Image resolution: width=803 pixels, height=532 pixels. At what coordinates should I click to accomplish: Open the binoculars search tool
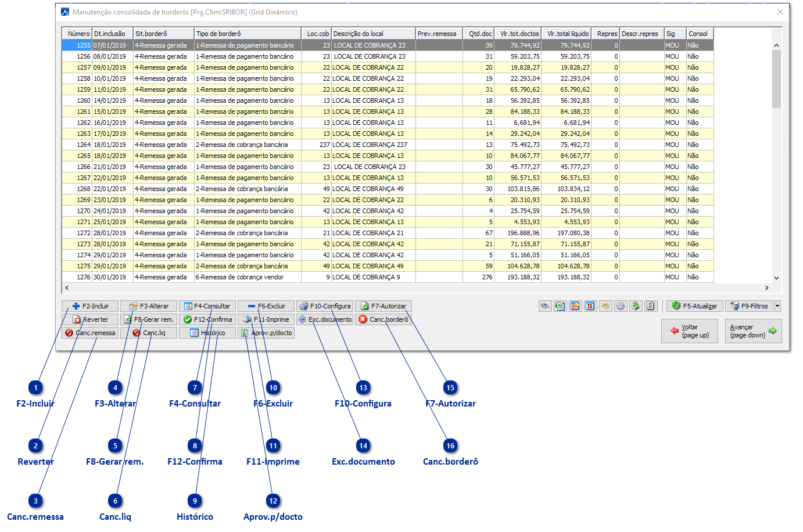[545, 306]
